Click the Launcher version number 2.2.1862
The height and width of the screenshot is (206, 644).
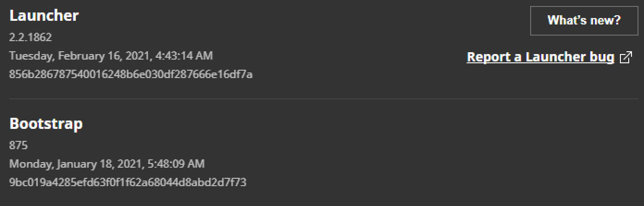pyautogui.click(x=31, y=37)
